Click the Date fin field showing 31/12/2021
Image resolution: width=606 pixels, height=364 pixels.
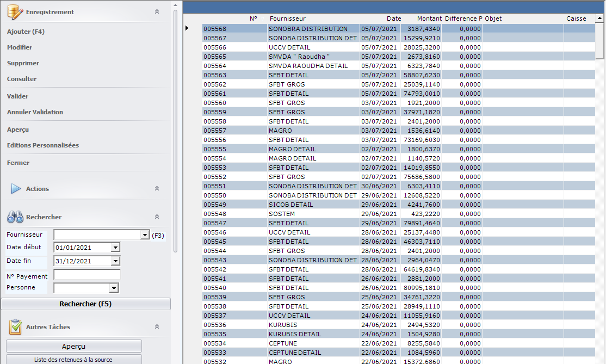pos(82,261)
